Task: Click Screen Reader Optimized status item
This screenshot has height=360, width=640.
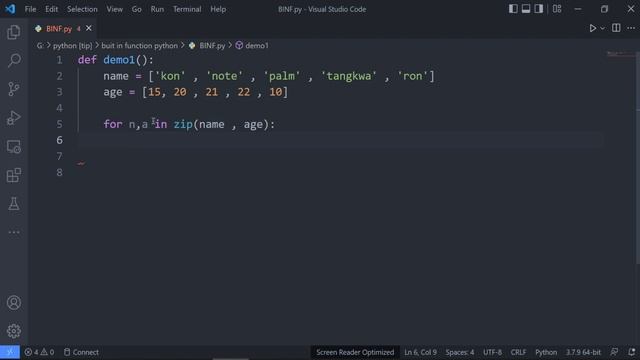Action: click(355, 352)
